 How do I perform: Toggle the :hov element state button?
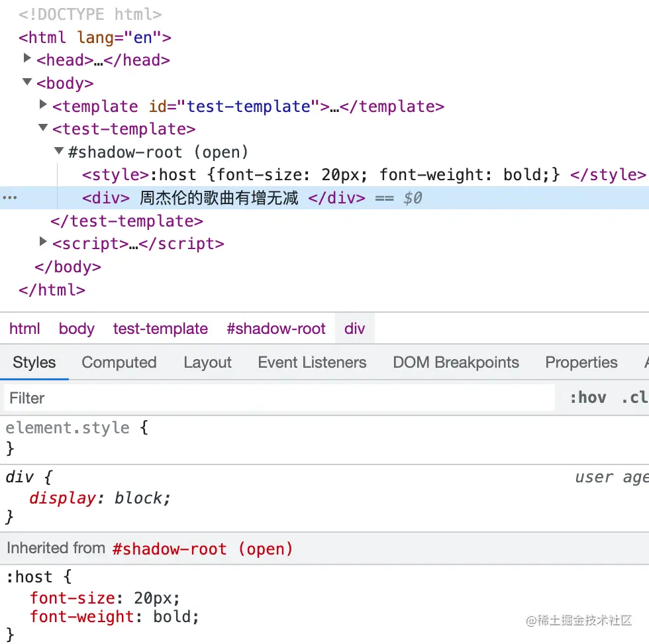click(x=588, y=398)
